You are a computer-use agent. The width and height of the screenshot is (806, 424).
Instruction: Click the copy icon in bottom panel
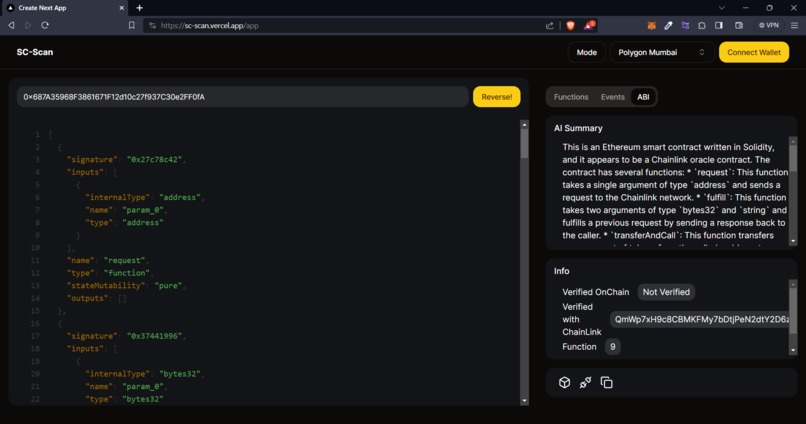607,382
